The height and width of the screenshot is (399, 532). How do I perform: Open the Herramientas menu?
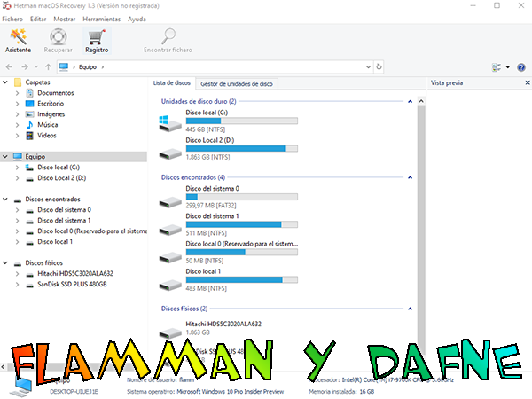(101, 19)
